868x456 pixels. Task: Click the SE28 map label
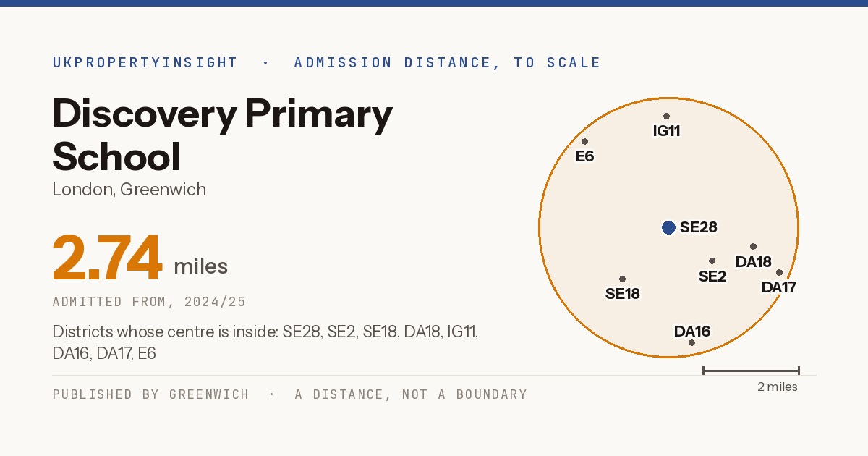pyautogui.click(x=699, y=227)
